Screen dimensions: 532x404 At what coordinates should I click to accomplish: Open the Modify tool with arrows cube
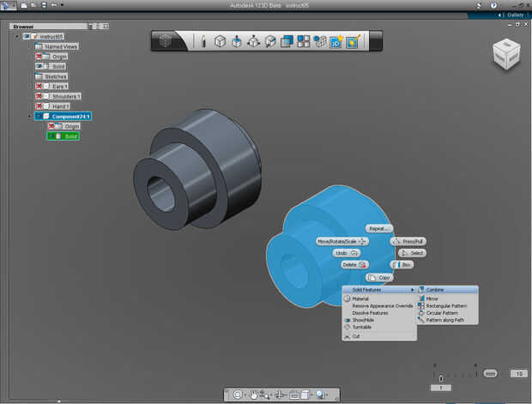[253, 41]
